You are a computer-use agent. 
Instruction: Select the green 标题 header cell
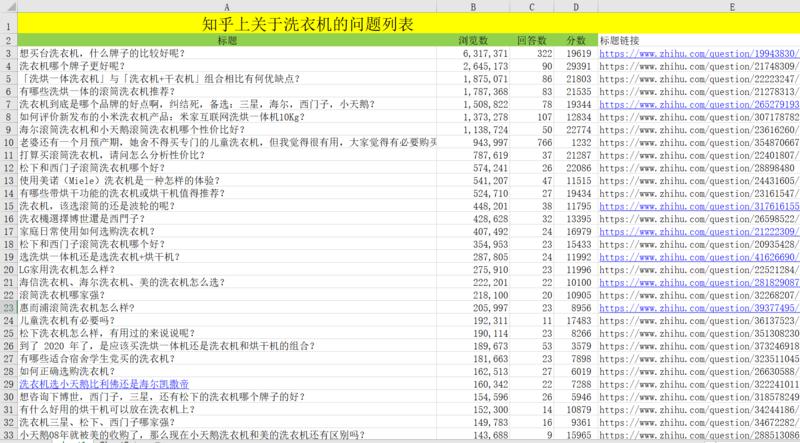click(227, 40)
